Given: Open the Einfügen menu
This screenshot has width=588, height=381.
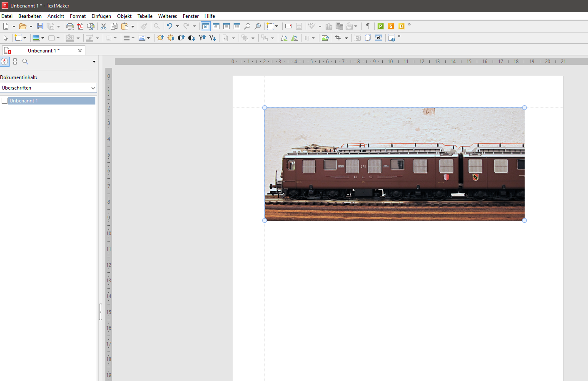Looking at the screenshot, I should click(101, 16).
